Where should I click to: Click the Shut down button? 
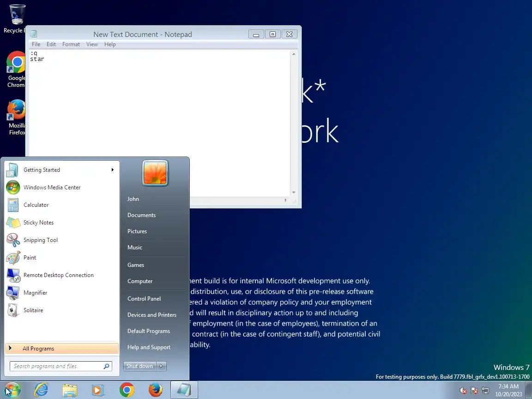139,366
